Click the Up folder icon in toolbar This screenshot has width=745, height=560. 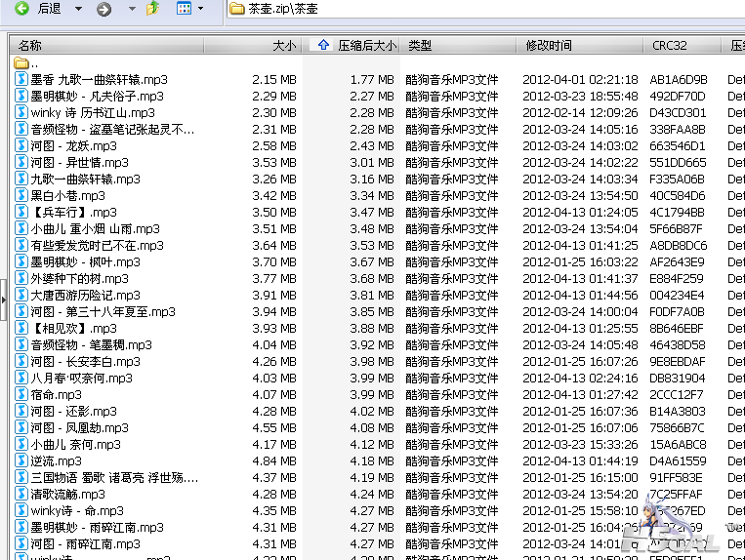coord(152,8)
